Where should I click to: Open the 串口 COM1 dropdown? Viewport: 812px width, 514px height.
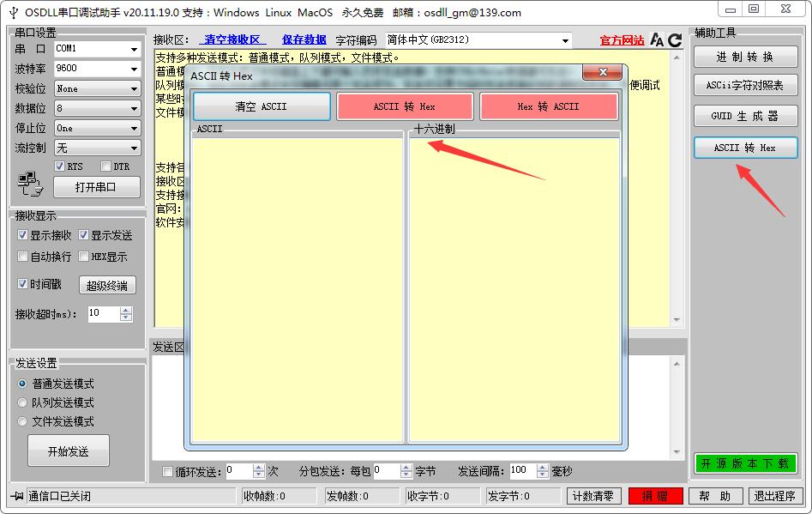coord(98,49)
